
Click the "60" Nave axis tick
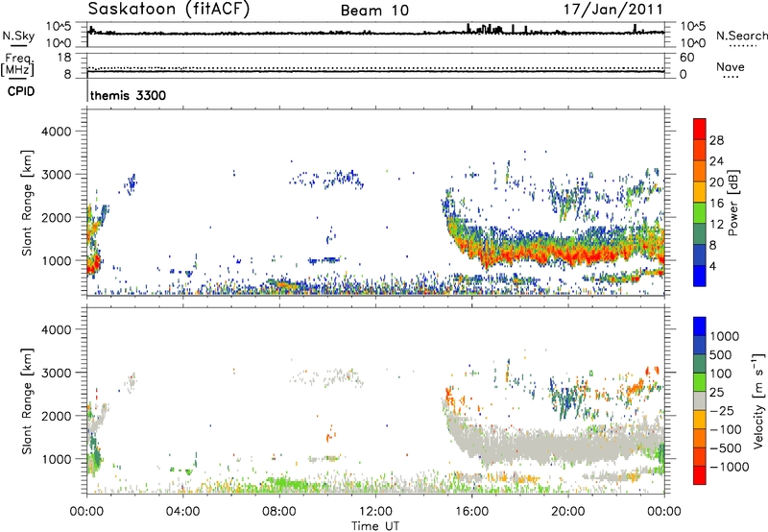(x=686, y=58)
